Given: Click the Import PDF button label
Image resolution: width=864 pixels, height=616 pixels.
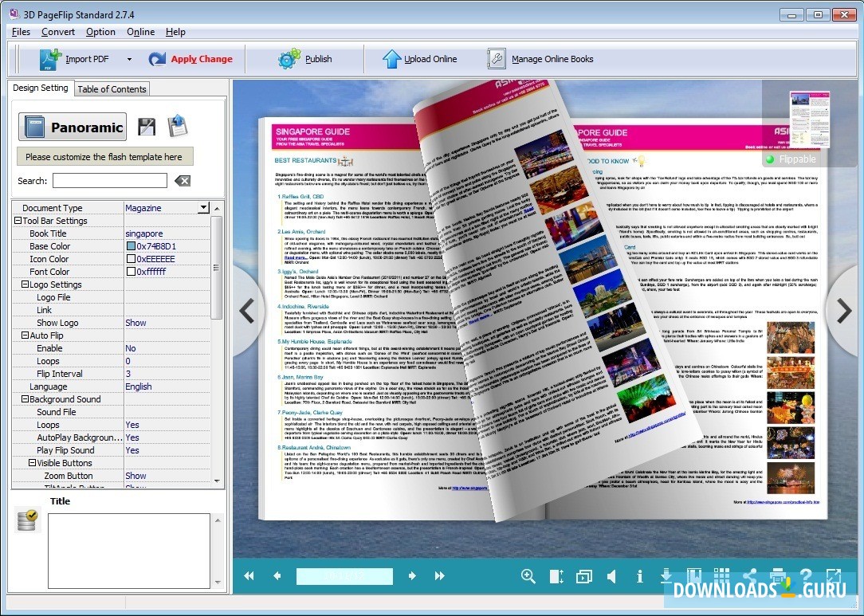Looking at the screenshot, I should click(x=87, y=59).
